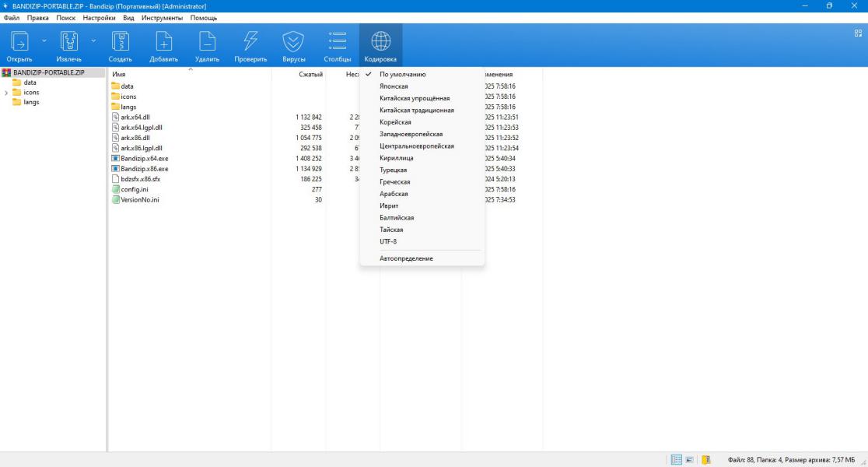Click the Проверить (Test) lightning icon

coord(250,41)
